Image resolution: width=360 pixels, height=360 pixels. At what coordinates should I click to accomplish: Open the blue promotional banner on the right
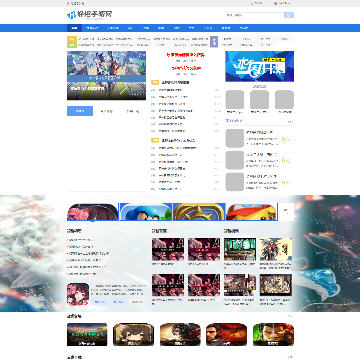(x=260, y=66)
